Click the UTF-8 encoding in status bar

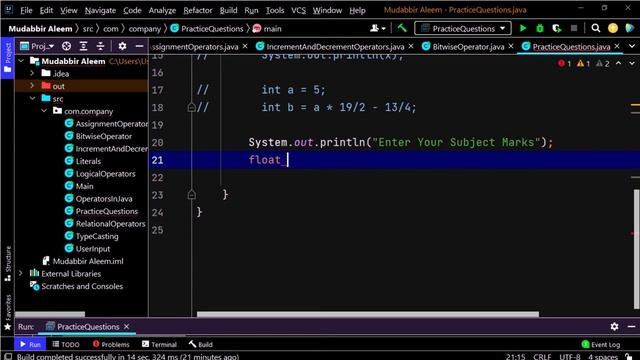pyautogui.click(x=569, y=356)
